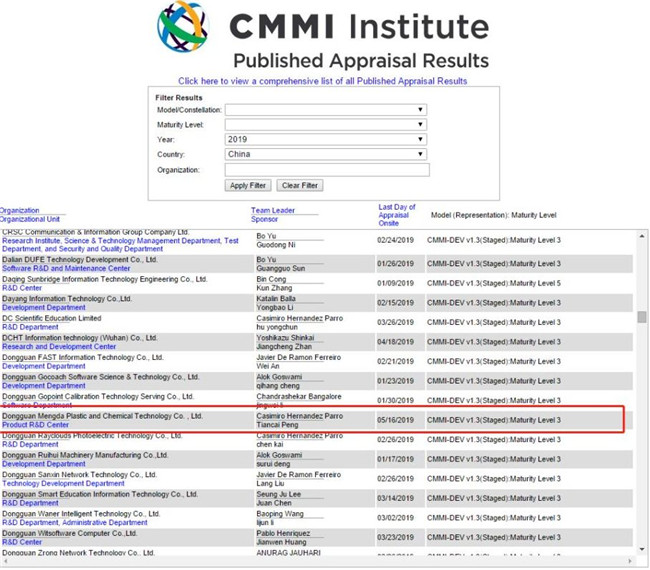
Task: Open Dongguan Rayclouds R&D Department link
Action: point(30,444)
